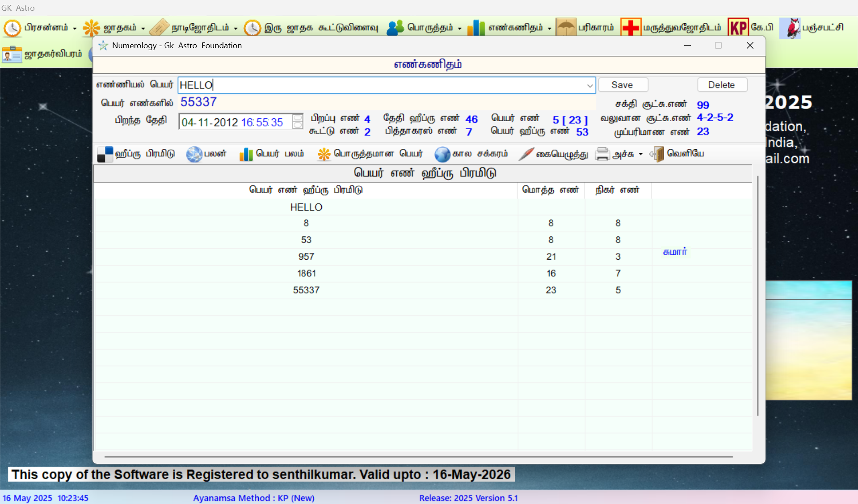858x504 pixels.
Task: Close the Numerology window
Action: [750, 46]
